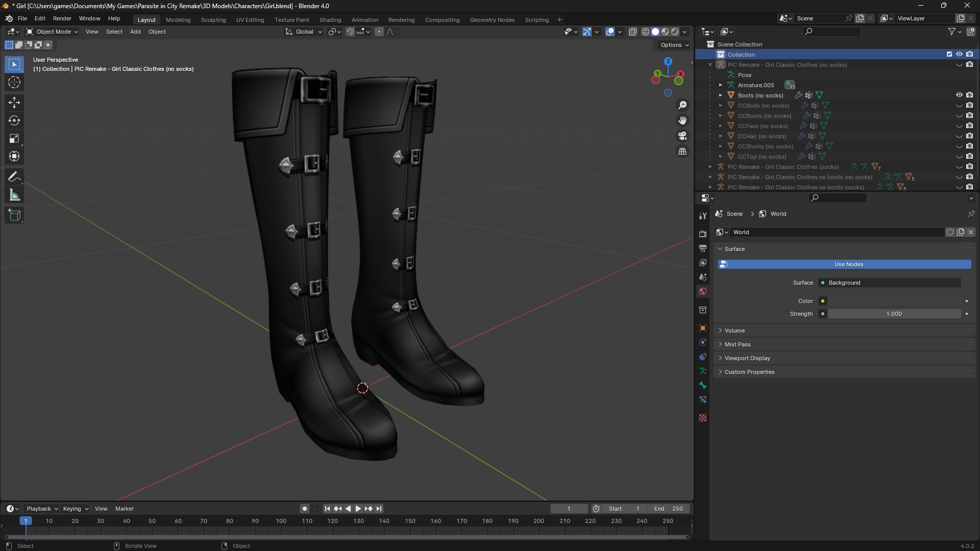Click the Annotate pencil tool
980x551 pixels.
coord(14,177)
